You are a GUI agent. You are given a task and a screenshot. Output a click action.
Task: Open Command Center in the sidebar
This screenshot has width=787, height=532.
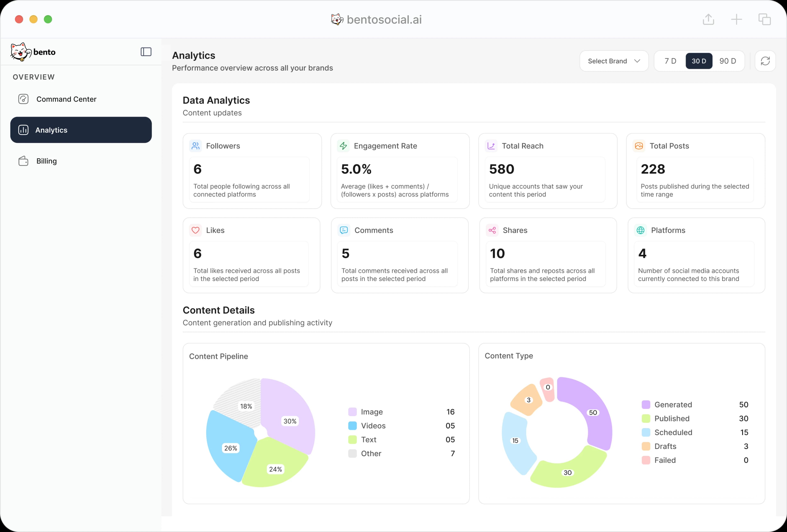[81, 99]
